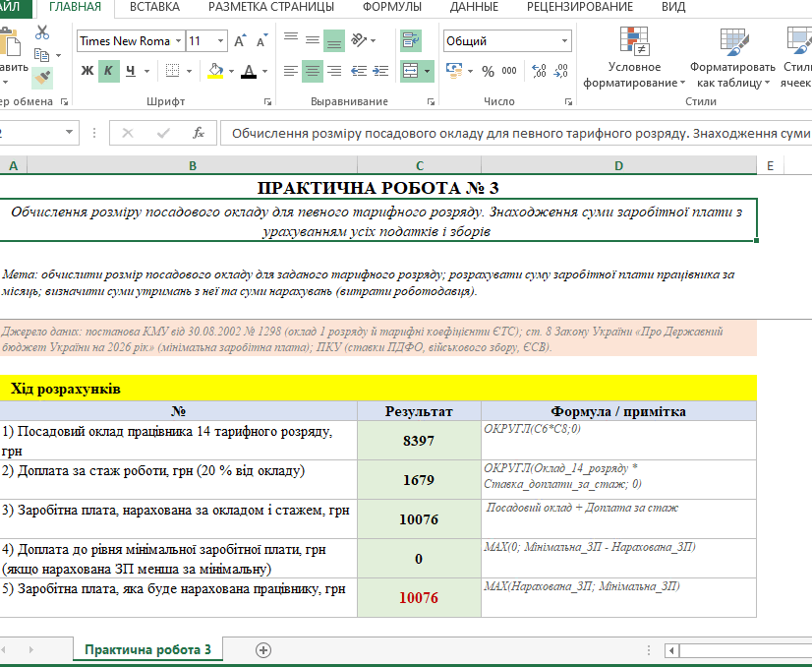Align text to bottom of cell

tap(334, 40)
